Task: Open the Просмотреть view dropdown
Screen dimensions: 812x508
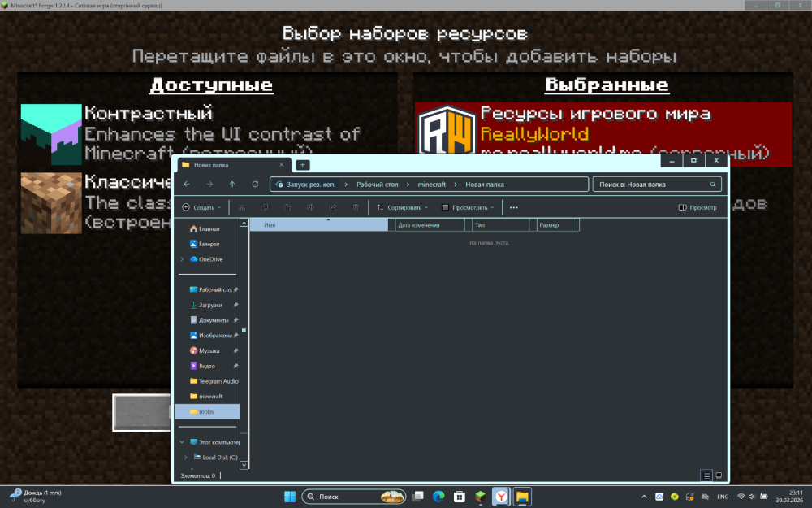Action: [x=468, y=207]
